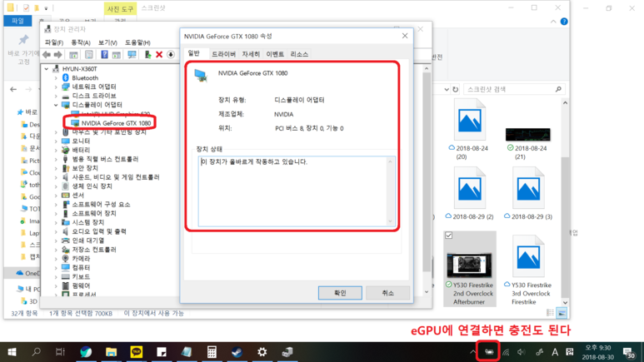
Task: Switch to the 자세히 tab
Action: point(251,54)
